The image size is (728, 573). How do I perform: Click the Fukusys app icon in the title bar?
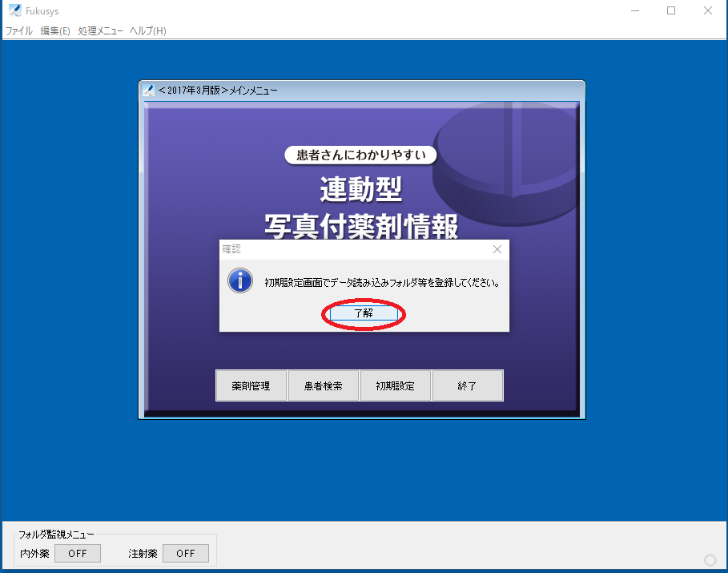tap(15, 10)
